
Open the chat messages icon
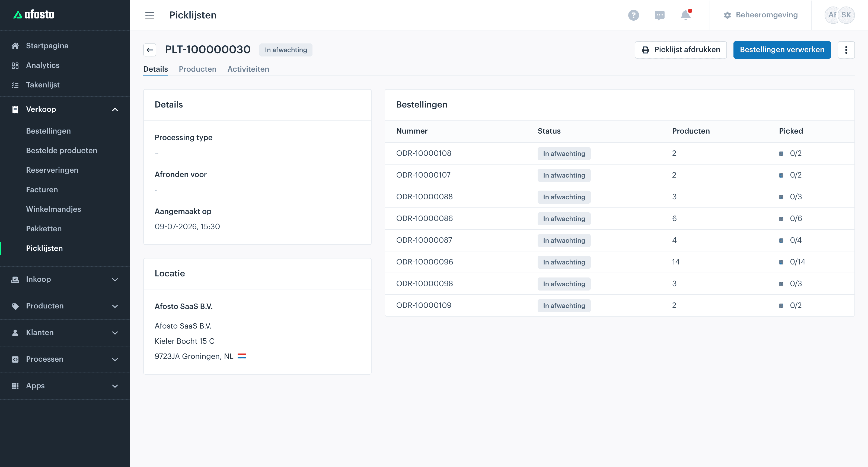tap(659, 15)
